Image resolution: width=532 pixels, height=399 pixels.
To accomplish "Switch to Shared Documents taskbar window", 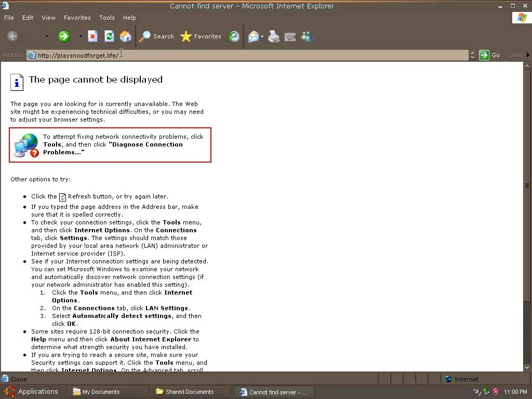I will click(x=191, y=392).
